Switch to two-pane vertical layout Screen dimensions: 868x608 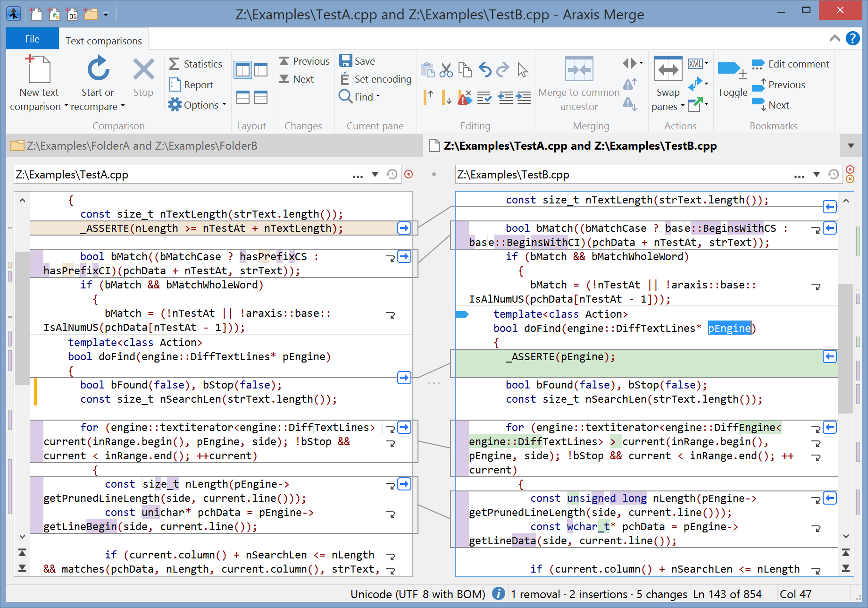(x=243, y=70)
